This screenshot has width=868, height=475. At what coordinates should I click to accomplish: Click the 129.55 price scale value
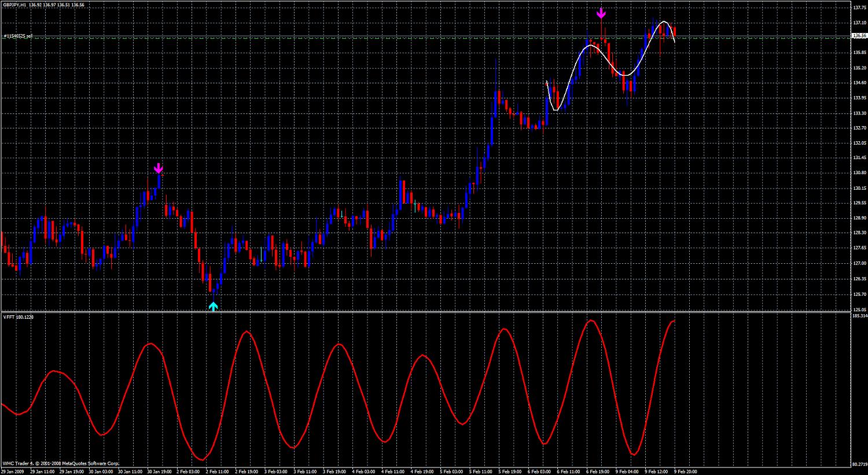tap(859, 203)
